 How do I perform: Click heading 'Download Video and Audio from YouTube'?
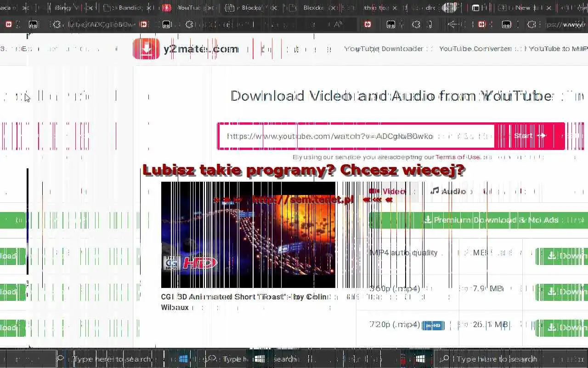point(391,96)
